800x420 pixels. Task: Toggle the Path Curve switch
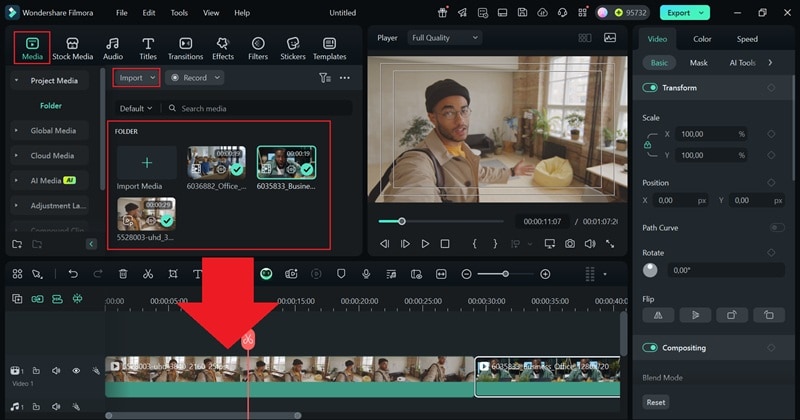777,228
